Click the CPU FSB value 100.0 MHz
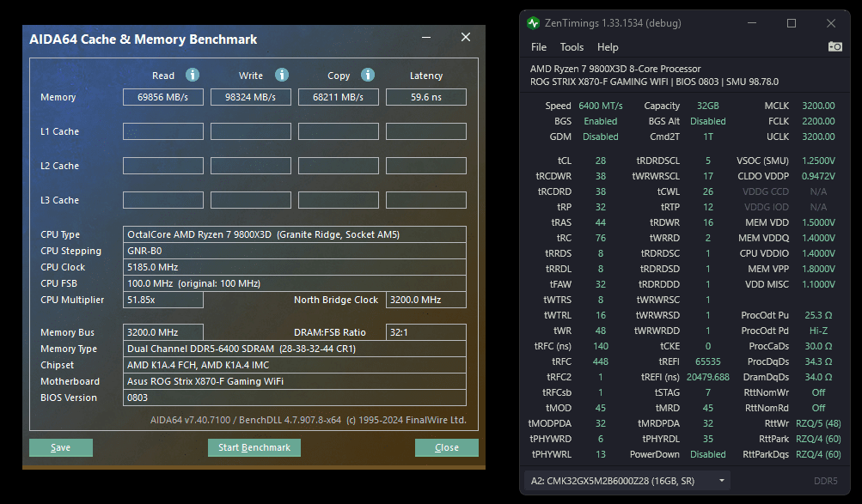Viewport: 862px width, 504px height. click(x=295, y=283)
